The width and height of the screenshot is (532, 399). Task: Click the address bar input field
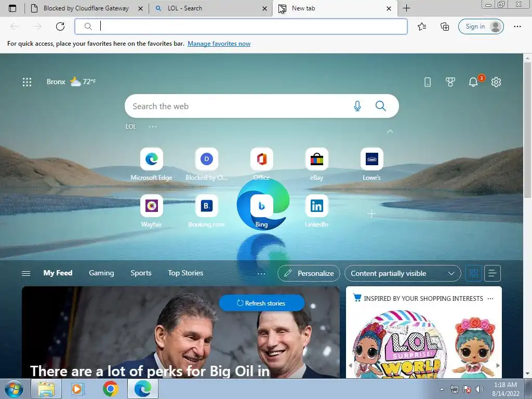tap(241, 26)
